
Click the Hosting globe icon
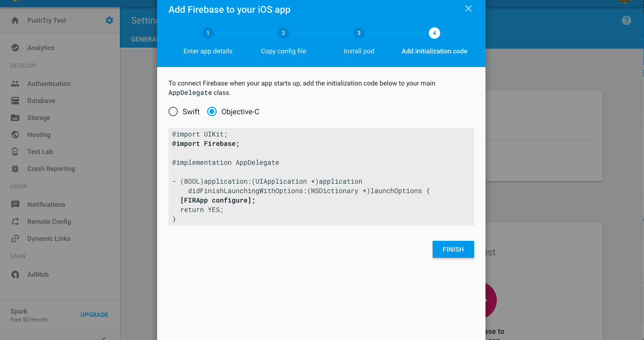15,135
